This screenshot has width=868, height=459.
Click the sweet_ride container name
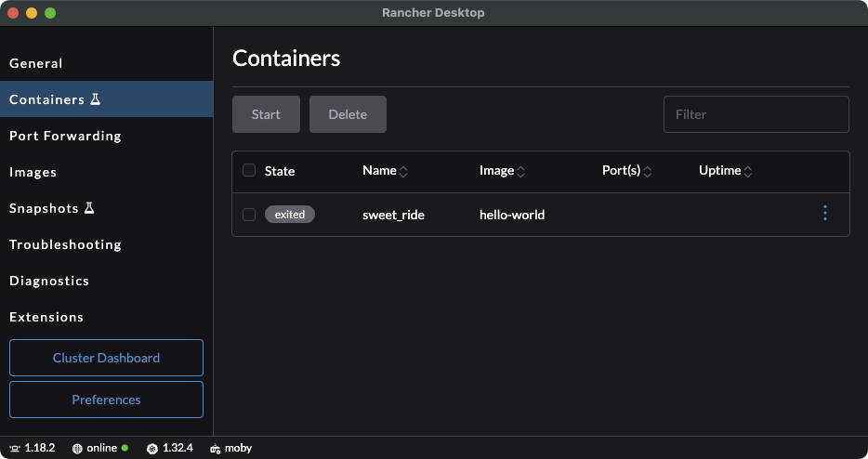click(393, 215)
